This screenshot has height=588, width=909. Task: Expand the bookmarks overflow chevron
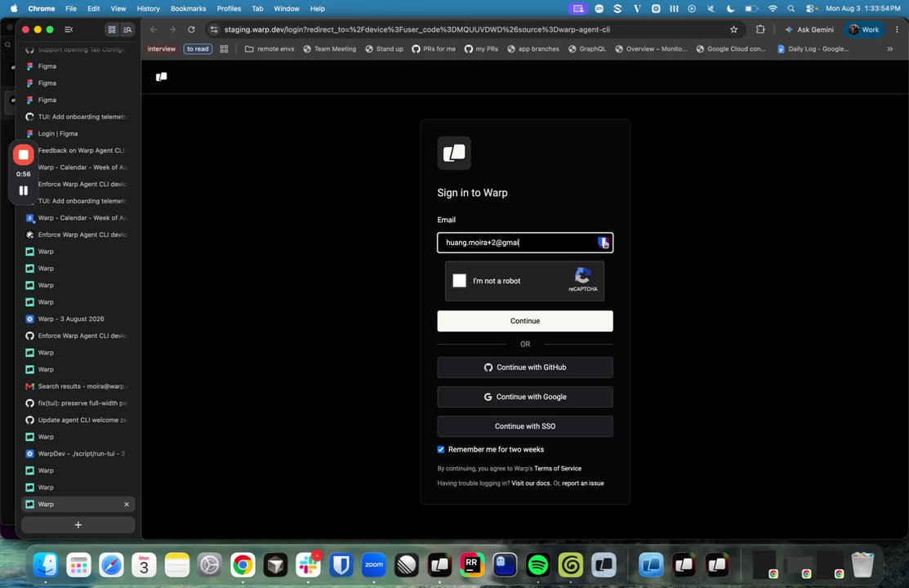(x=890, y=49)
